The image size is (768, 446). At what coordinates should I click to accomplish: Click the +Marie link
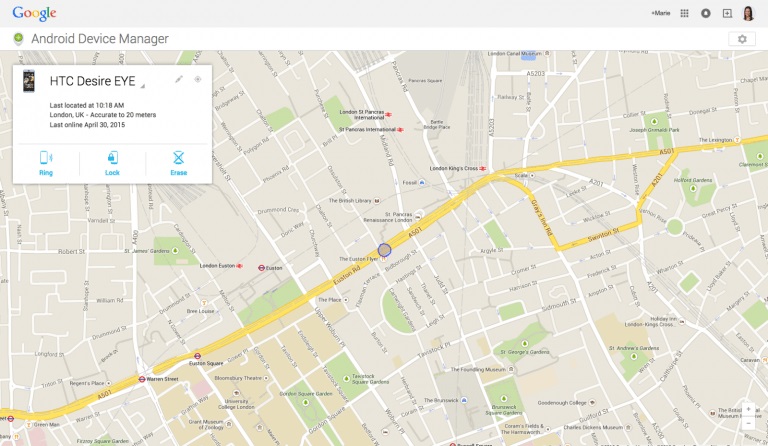[x=660, y=13]
